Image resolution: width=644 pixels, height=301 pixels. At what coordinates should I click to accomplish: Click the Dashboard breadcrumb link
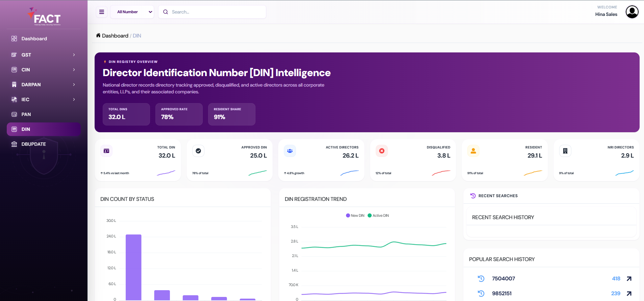coord(115,36)
